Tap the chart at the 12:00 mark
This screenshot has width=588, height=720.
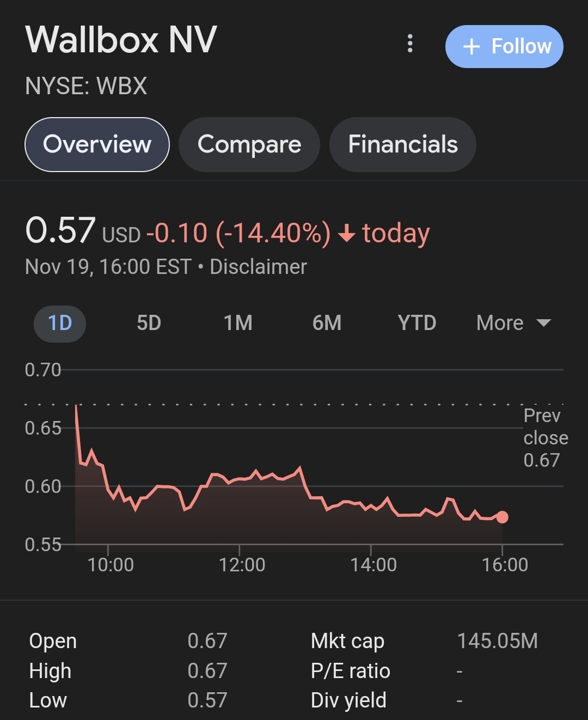[x=240, y=490]
